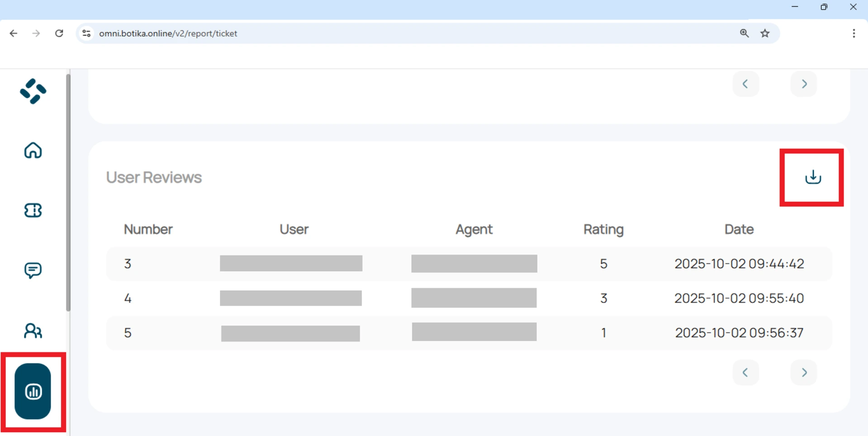The image size is (868, 436).
Task: Open the Tickets sidebar icon
Action: tap(33, 210)
